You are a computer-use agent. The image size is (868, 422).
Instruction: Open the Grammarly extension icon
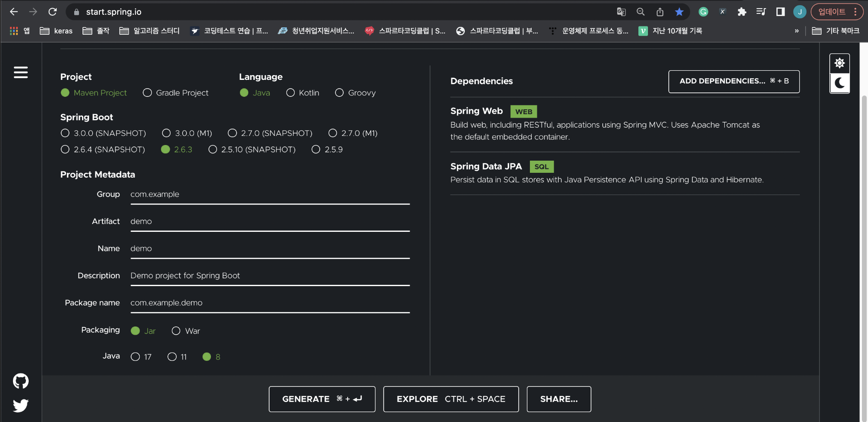(703, 12)
